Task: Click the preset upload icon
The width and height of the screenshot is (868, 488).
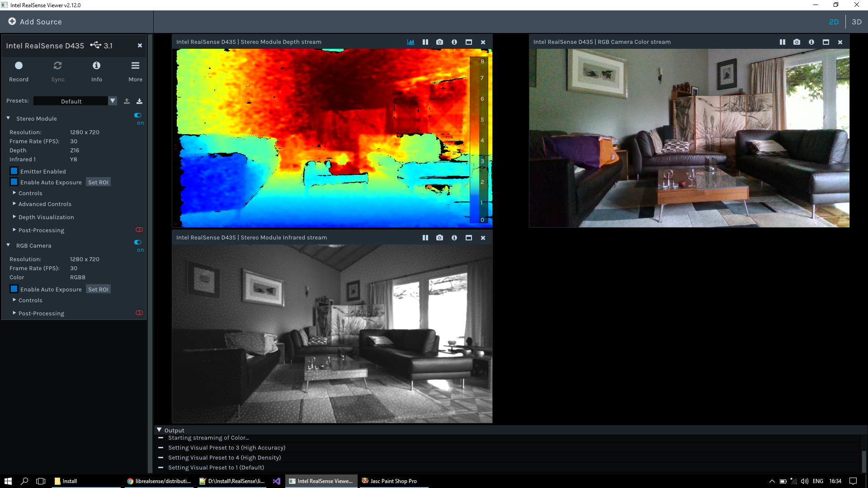Action: (127, 101)
